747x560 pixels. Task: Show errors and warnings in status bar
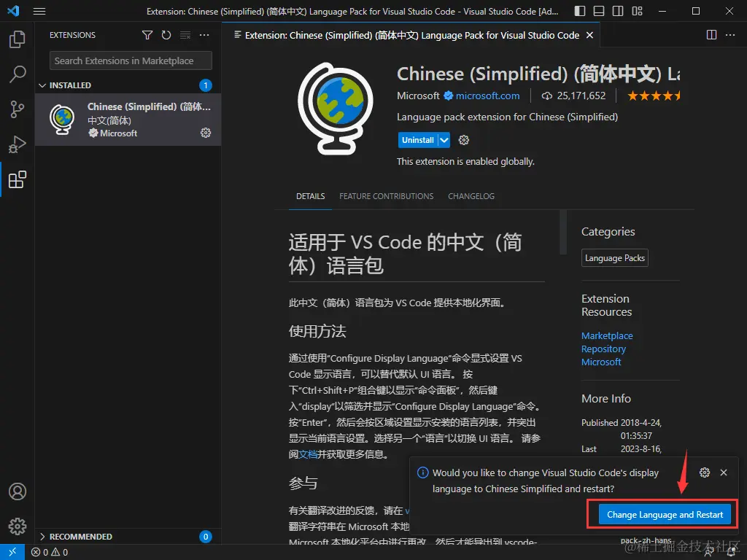(x=50, y=553)
